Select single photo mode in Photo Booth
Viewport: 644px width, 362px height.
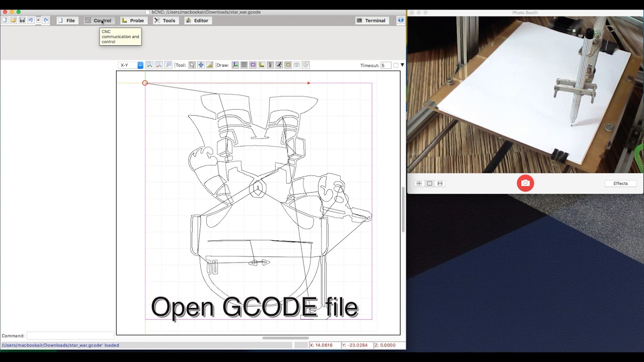(x=429, y=184)
